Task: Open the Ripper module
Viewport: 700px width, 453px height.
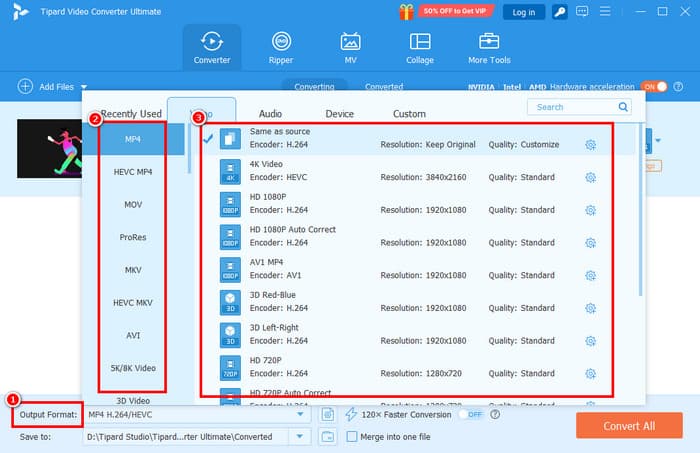Action: tap(281, 48)
